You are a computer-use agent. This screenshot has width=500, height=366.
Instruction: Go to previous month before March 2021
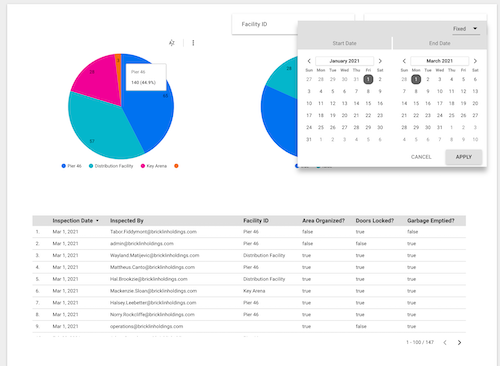(404, 61)
